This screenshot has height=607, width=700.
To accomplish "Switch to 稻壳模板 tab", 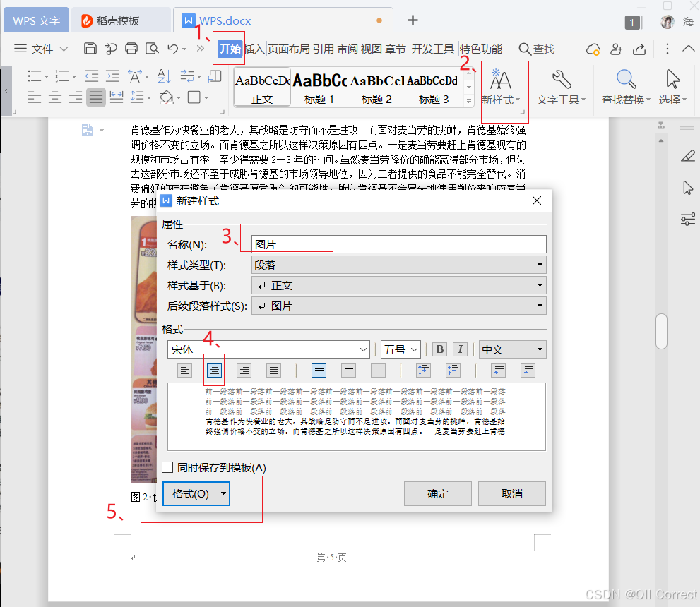I will 121,20.
